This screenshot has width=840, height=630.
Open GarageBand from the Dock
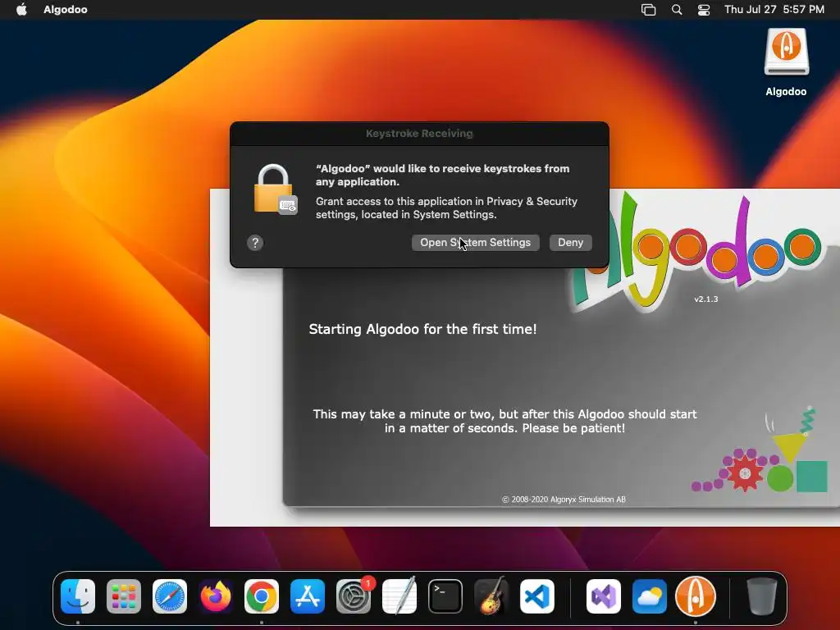point(491,596)
